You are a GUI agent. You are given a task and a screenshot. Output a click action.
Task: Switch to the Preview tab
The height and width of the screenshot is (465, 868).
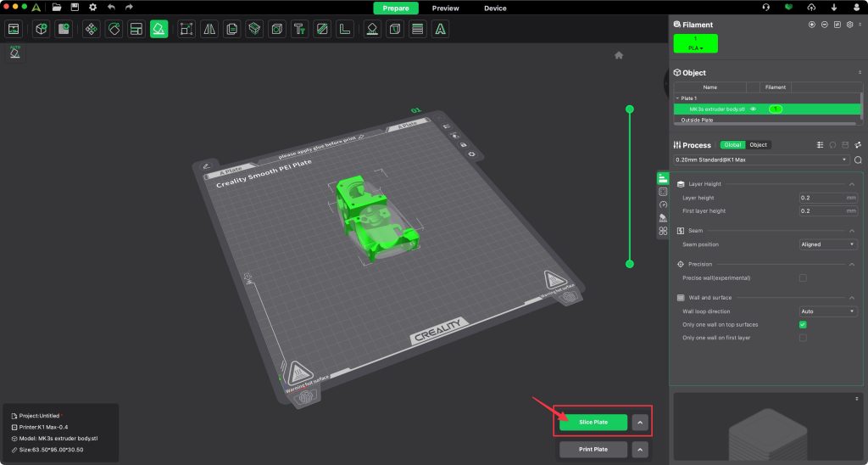pos(445,8)
